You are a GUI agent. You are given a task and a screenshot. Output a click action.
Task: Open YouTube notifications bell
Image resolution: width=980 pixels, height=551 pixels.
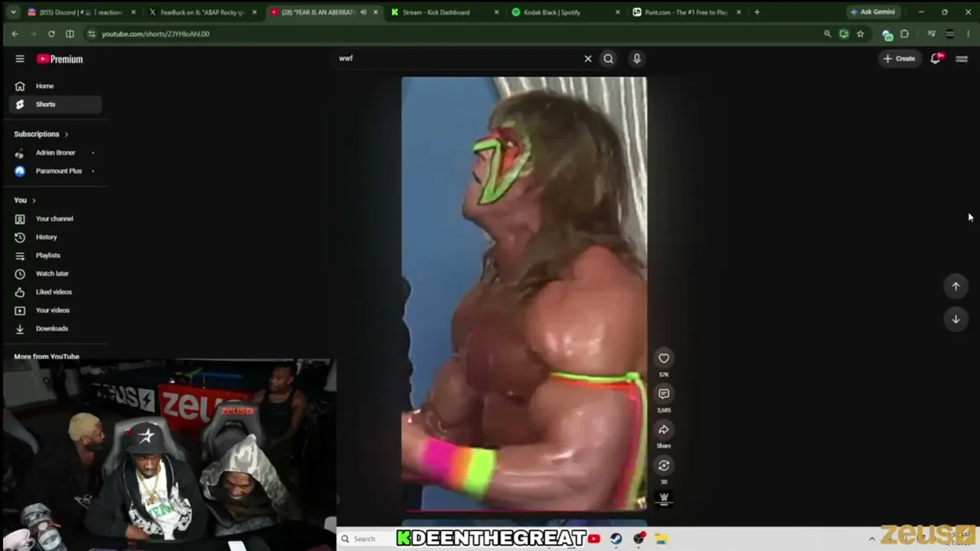tap(936, 59)
